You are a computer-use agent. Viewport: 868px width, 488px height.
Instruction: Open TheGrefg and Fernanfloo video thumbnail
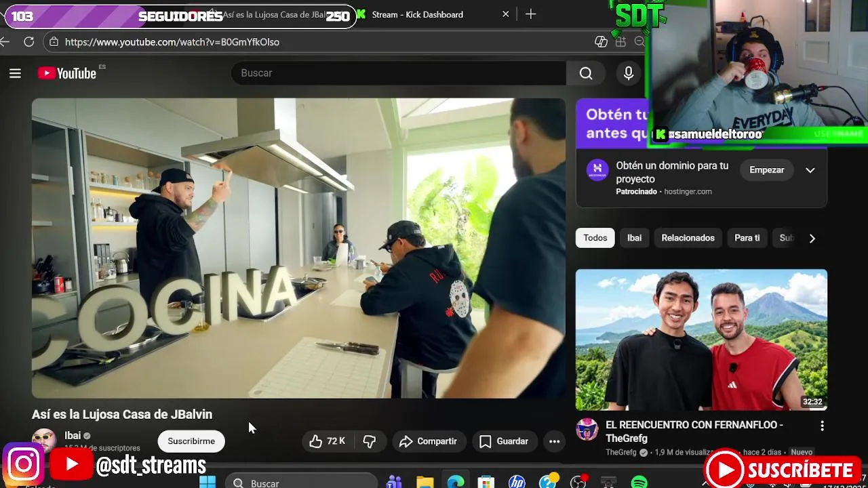pos(701,340)
